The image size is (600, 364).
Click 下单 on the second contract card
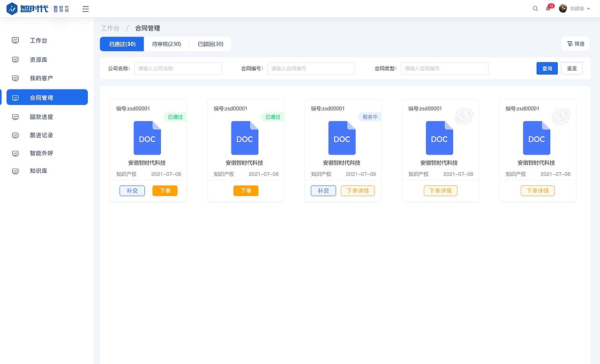246,191
